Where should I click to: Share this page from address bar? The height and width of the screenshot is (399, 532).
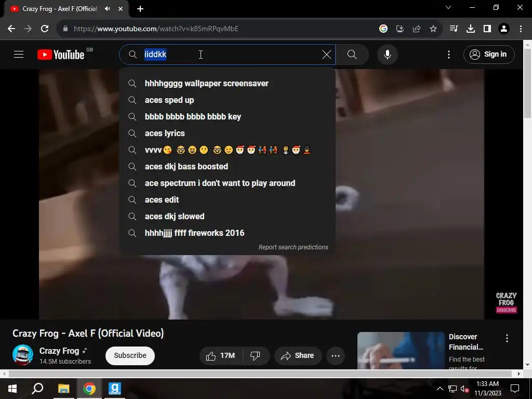tap(417, 29)
